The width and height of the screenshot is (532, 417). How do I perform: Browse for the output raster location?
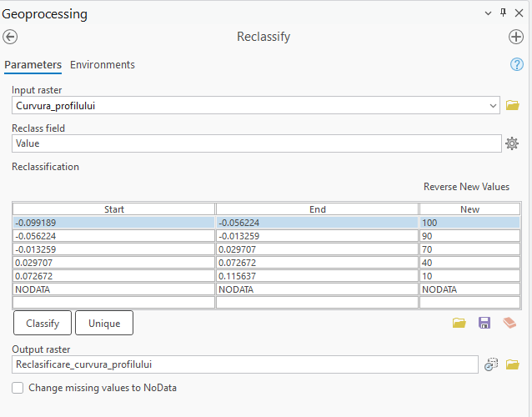click(x=513, y=364)
